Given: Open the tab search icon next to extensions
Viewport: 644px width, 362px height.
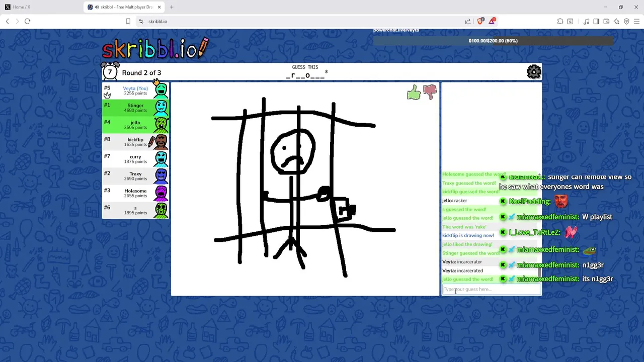Looking at the screenshot, I should (570, 21).
